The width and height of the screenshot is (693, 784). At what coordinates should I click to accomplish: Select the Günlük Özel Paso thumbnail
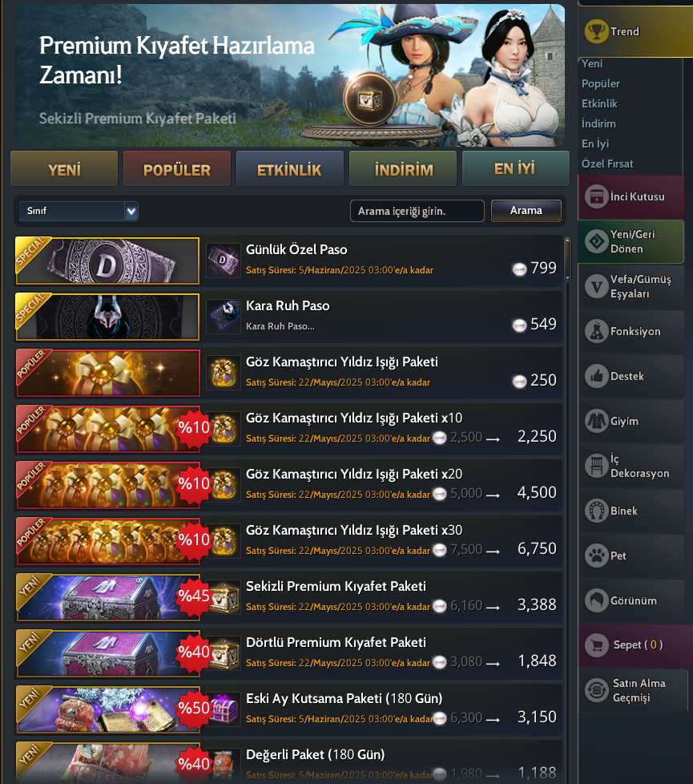[107, 261]
